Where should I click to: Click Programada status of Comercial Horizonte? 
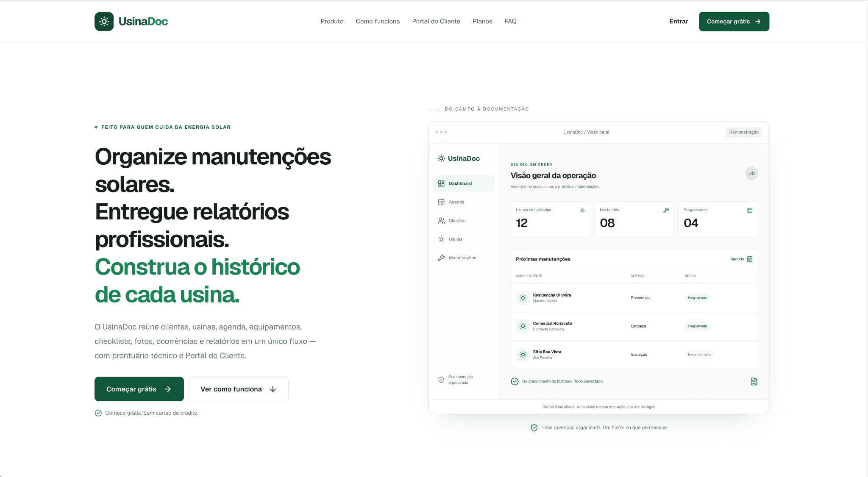(697, 326)
